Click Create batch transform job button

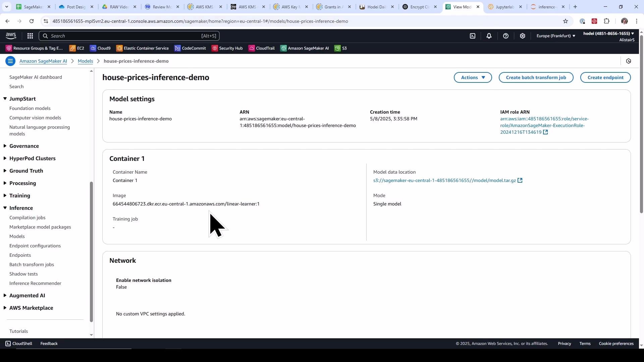pyautogui.click(x=536, y=77)
